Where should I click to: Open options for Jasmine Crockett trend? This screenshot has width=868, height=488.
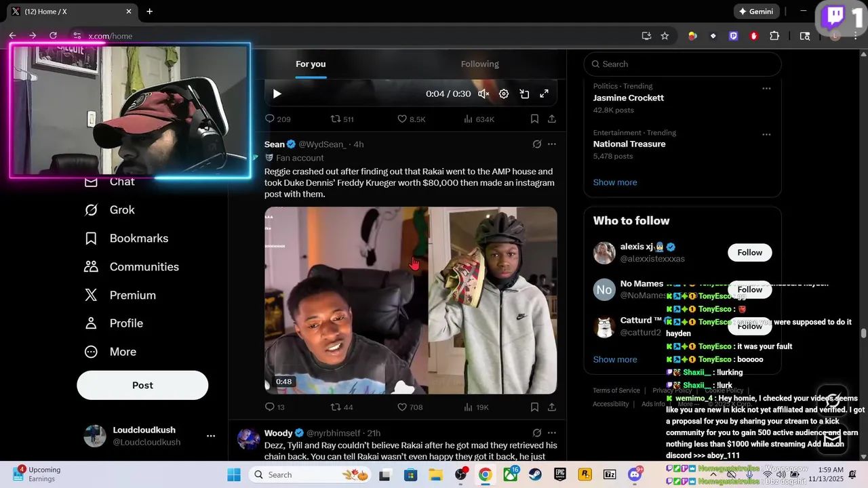(x=766, y=88)
